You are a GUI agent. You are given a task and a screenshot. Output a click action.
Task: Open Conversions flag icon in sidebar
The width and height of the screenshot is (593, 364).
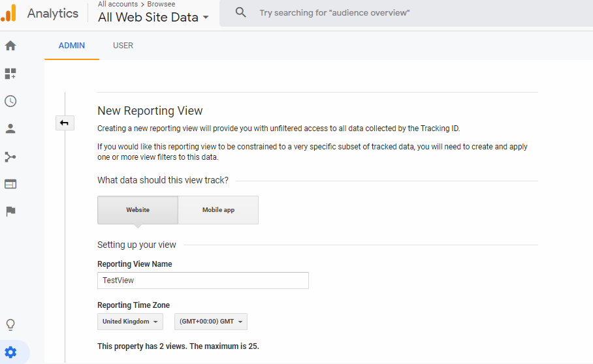click(x=10, y=211)
